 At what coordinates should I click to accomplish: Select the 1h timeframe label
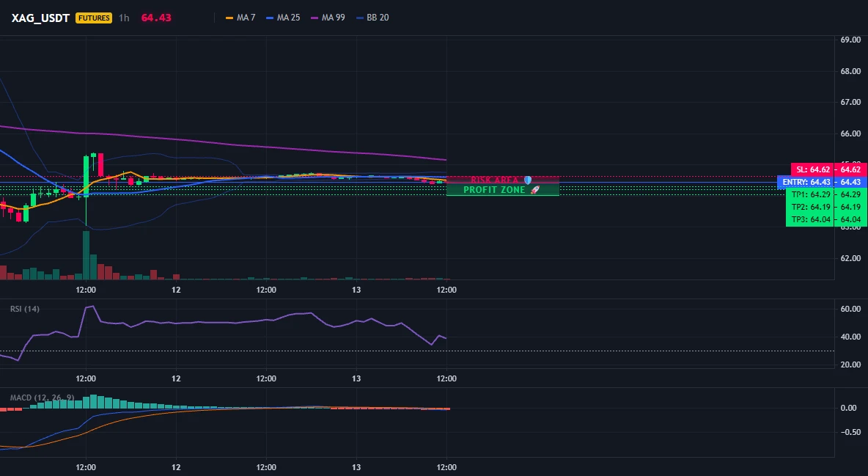pyautogui.click(x=124, y=18)
